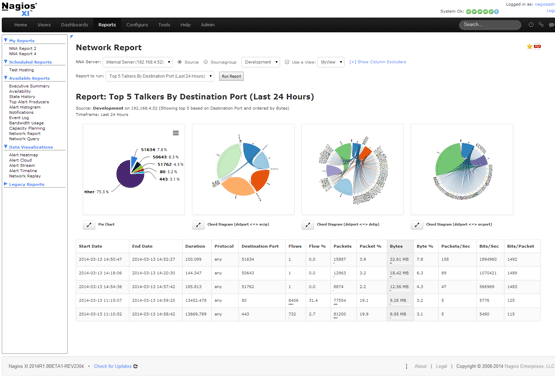Click Check for Updates link
Image resolution: width=555 pixels, height=376 pixels.
click(x=113, y=366)
